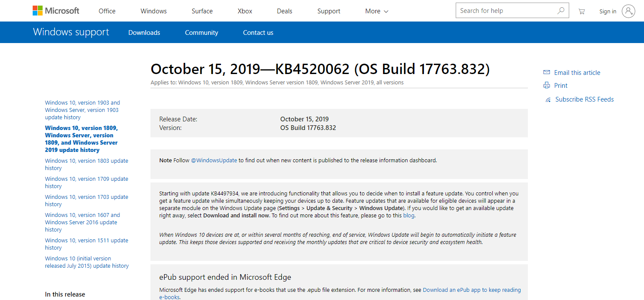
Task: Open Windows 10 version 1703 update history
Action: pyautogui.click(x=86, y=201)
